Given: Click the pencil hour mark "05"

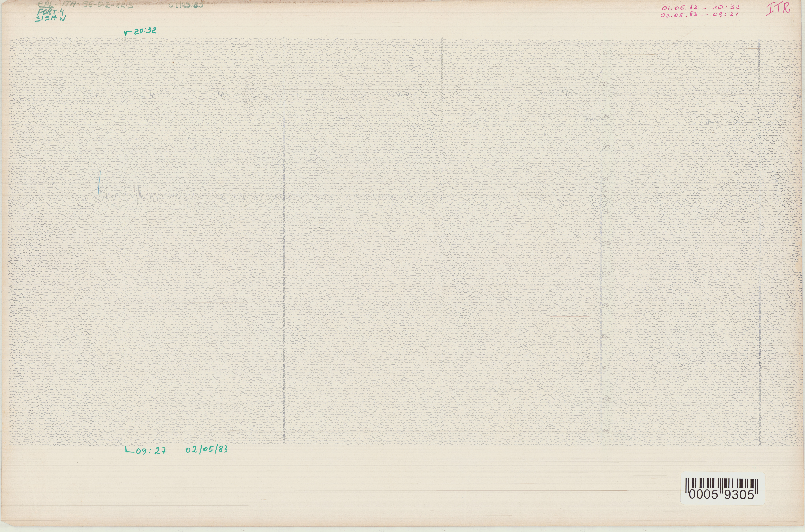Looking at the screenshot, I should (606, 305).
